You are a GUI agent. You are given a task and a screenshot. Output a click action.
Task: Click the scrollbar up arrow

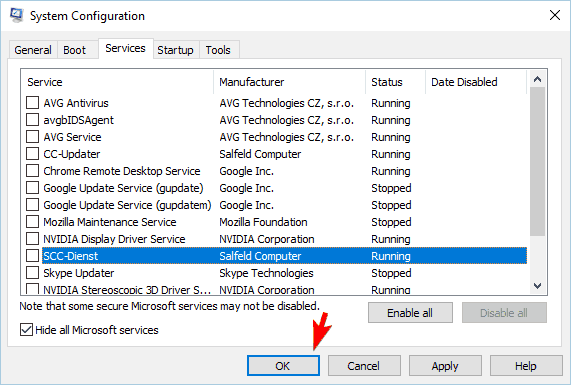537,79
